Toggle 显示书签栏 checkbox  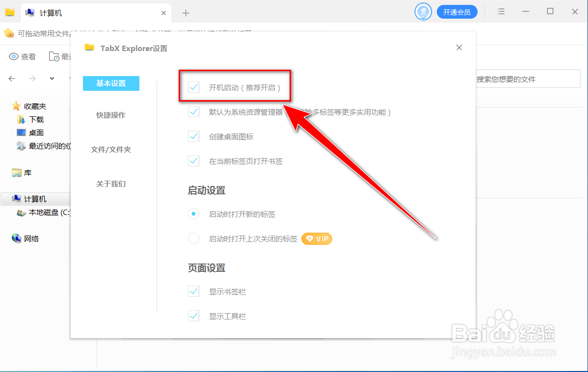coord(193,292)
